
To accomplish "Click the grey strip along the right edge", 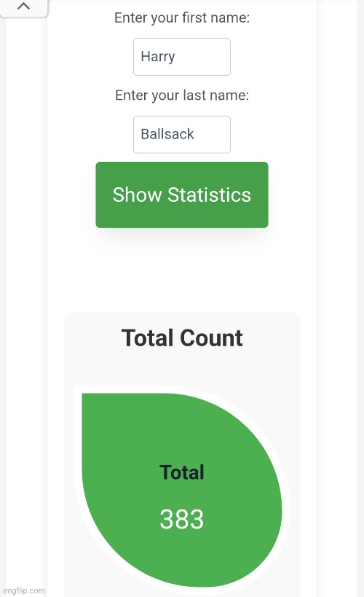I will [x=360, y=299].
